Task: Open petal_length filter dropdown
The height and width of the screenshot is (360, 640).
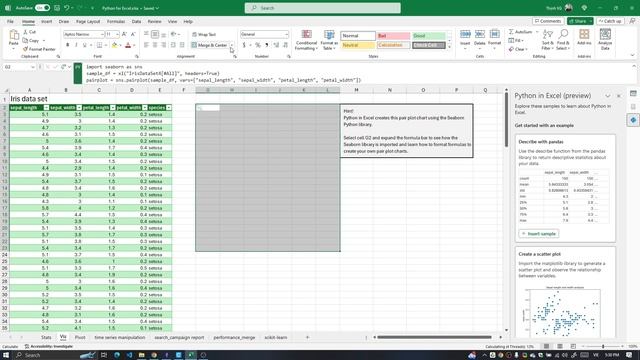Action: coord(112,108)
